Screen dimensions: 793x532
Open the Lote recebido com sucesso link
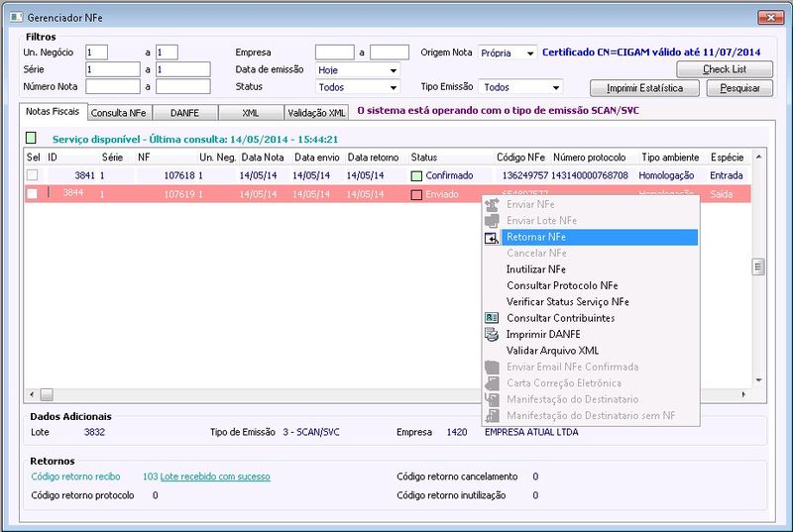click(x=215, y=477)
